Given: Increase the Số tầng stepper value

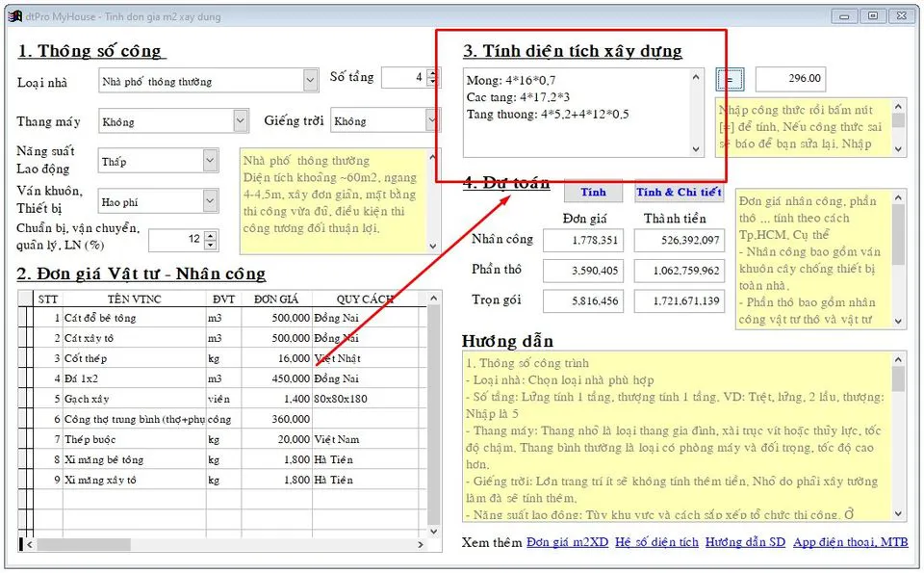Looking at the screenshot, I should coord(432,72).
